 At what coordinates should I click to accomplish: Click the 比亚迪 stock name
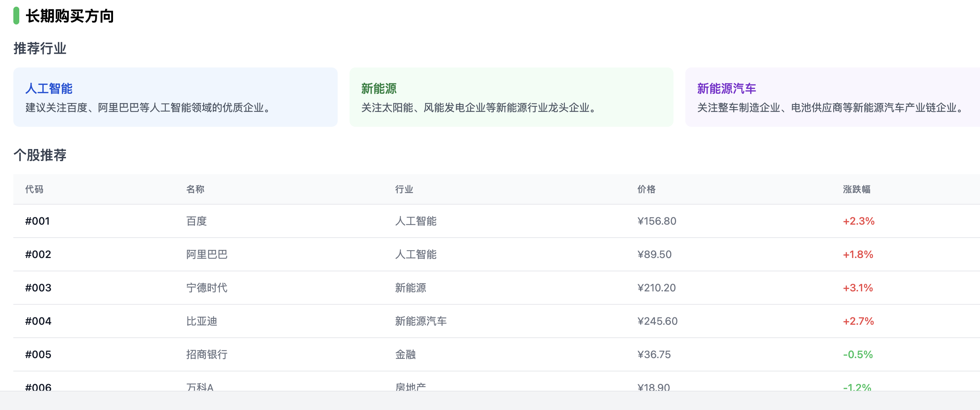[202, 321]
